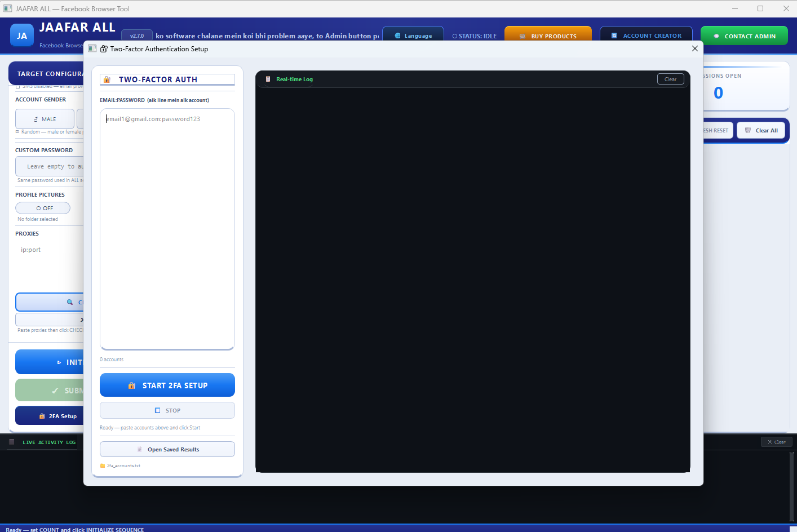
Task: Click the 'LIVE ACTIVITY LOG' label
Action: [x=49, y=442]
